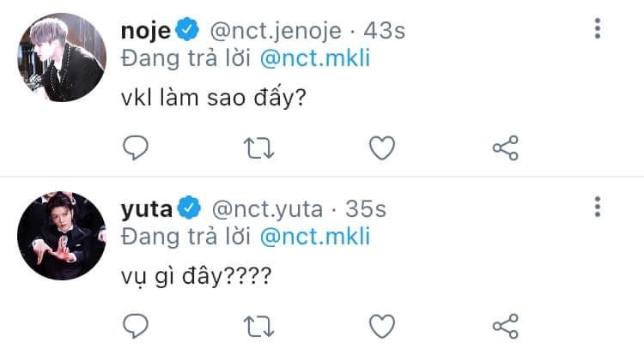Reply to yuta's tweet

[136, 326]
